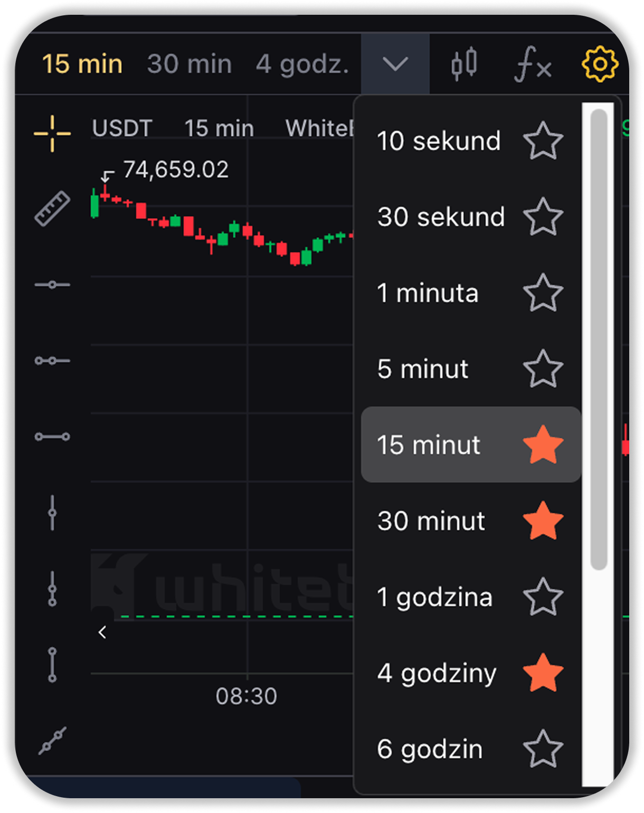Favorite the 10 sekund interval star
Viewport: 644px width, 813px height.
(543, 141)
